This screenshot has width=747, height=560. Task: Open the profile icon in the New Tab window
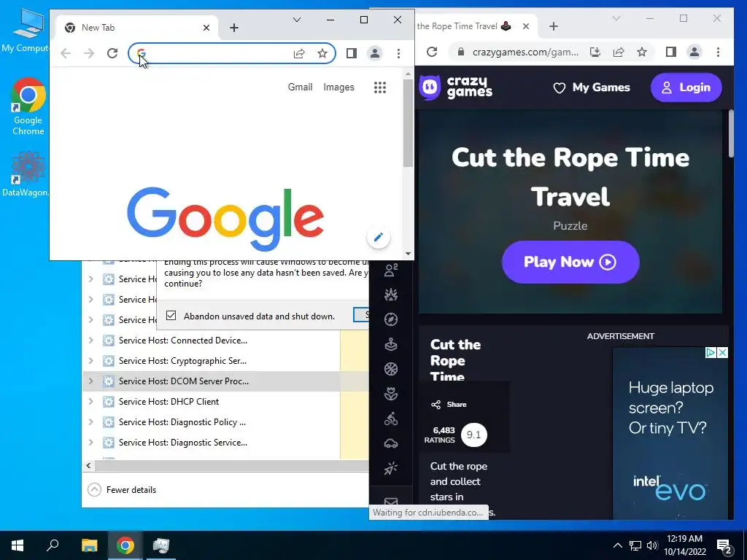pos(375,53)
